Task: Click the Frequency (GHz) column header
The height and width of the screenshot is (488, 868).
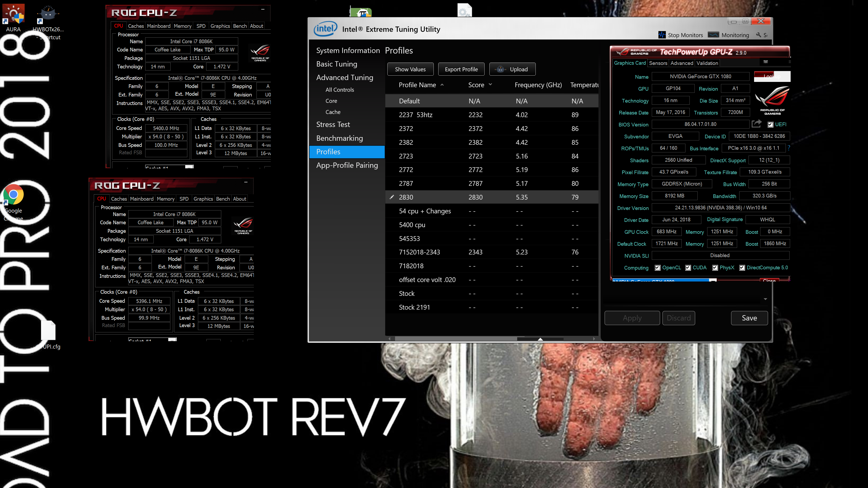Action: pyautogui.click(x=538, y=85)
